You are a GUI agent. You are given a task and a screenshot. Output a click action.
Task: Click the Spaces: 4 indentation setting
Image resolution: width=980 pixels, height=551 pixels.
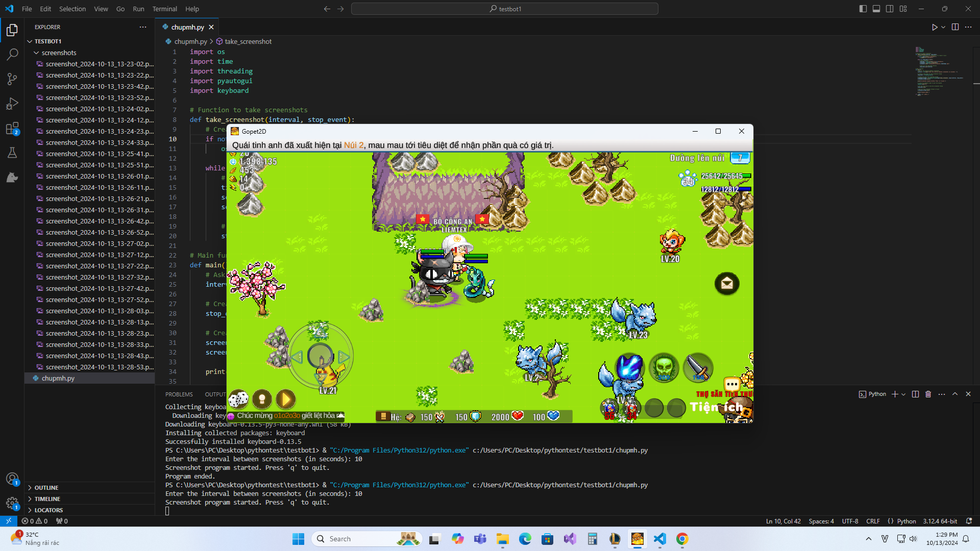(x=821, y=521)
